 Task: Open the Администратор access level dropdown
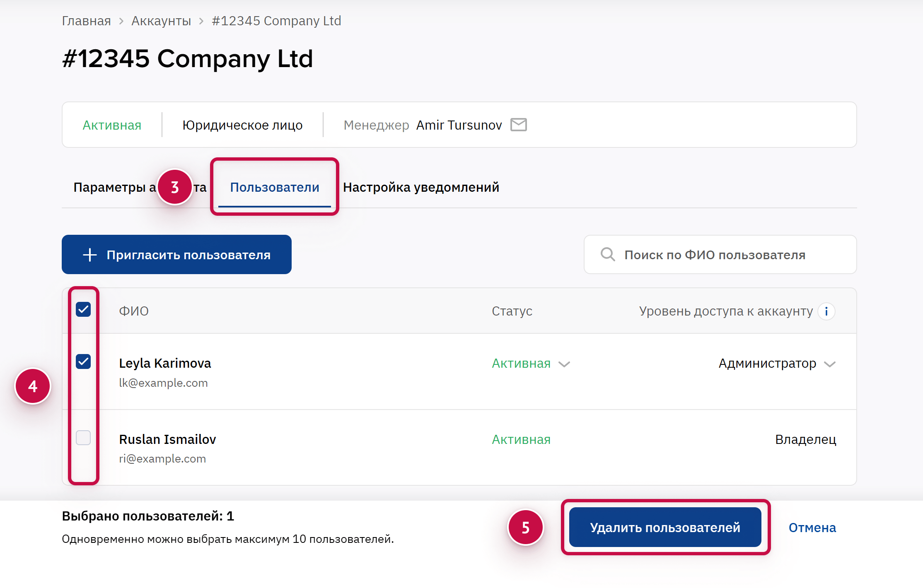point(777,364)
